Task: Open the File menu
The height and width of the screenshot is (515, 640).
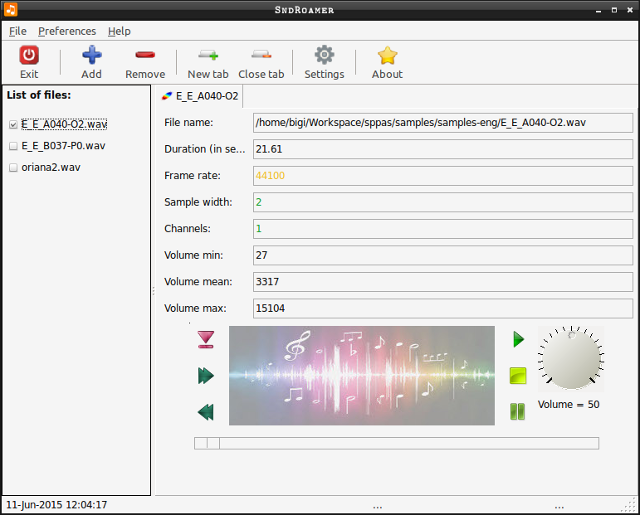Action: 18,31
